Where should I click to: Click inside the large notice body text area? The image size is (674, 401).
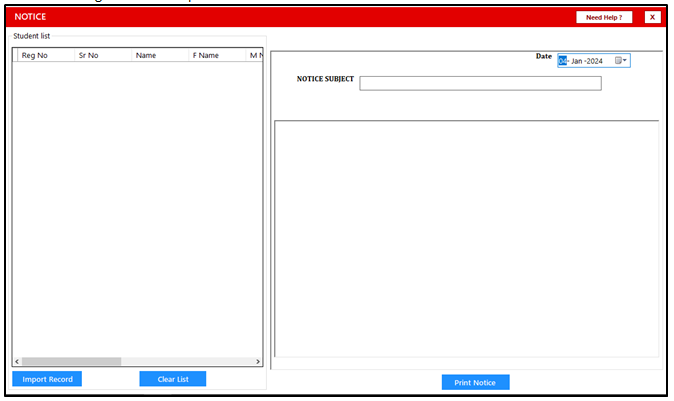tap(466, 238)
